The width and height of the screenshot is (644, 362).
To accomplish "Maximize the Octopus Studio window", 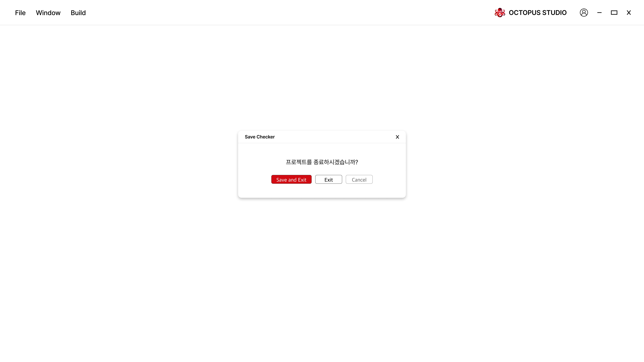I will 614,12.
